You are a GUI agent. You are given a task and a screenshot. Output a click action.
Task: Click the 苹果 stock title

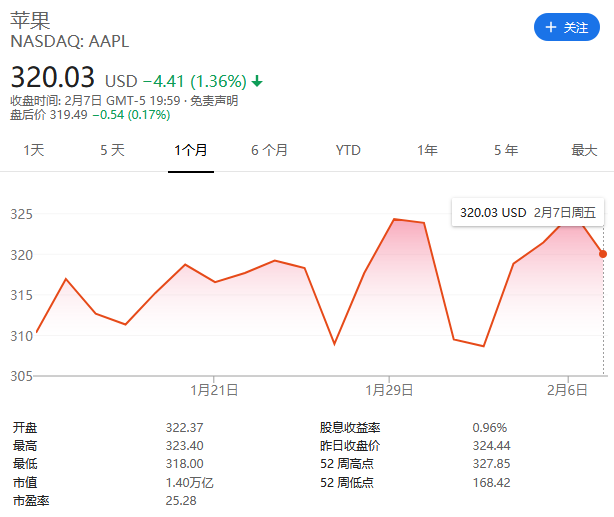30,20
